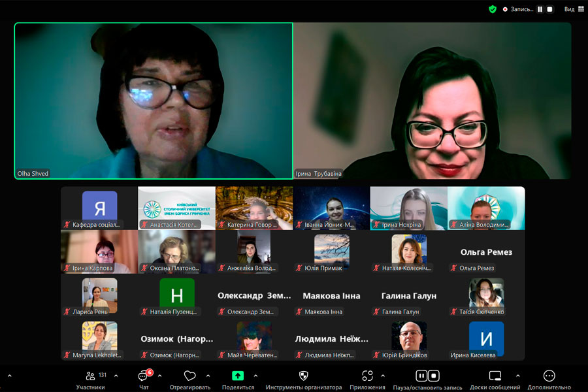Click the Юлія Примак participant tile
The width and height of the screenshot is (588, 392).
[331, 252]
